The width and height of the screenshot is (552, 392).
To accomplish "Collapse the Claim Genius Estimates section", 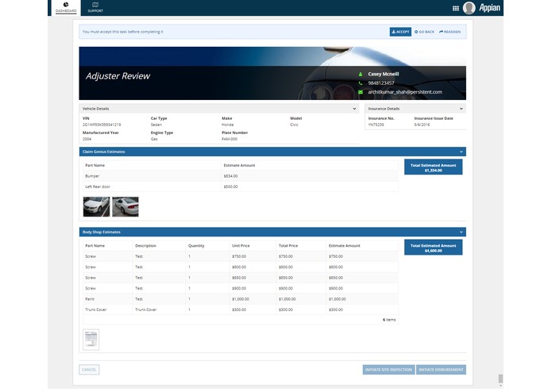I will pos(461,152).
